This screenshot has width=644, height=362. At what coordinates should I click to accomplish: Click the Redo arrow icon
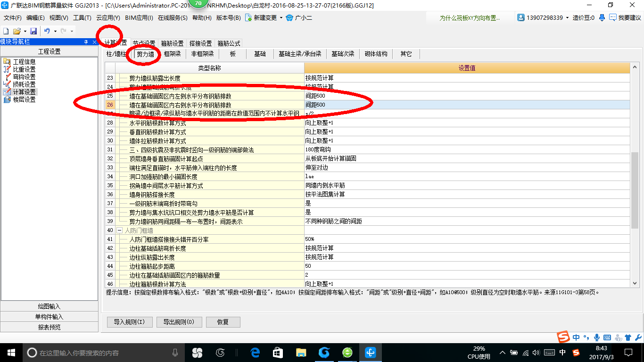pos(64,31)
